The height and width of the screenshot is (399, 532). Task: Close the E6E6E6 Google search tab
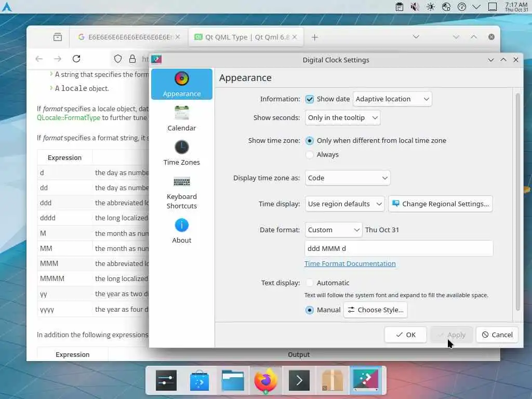pos(178,37)
